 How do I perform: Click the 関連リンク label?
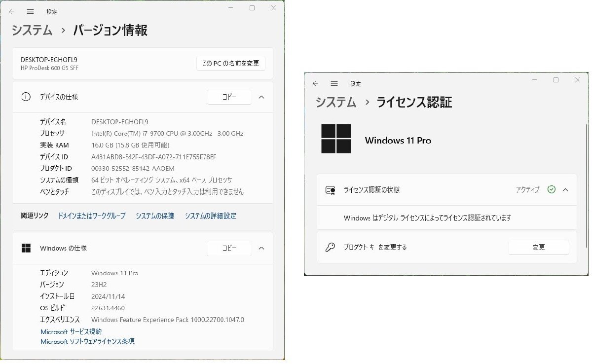pos(35,216)
